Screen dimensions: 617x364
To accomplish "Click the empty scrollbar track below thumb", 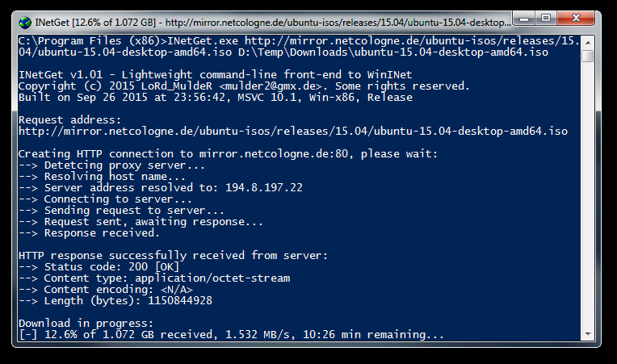I will (x=588, y=195).
